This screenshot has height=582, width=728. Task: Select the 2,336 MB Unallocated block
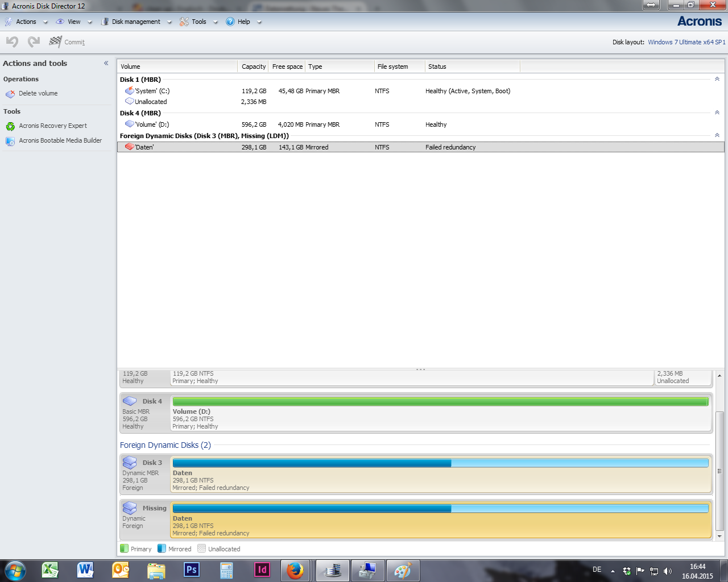click(682, 377)
